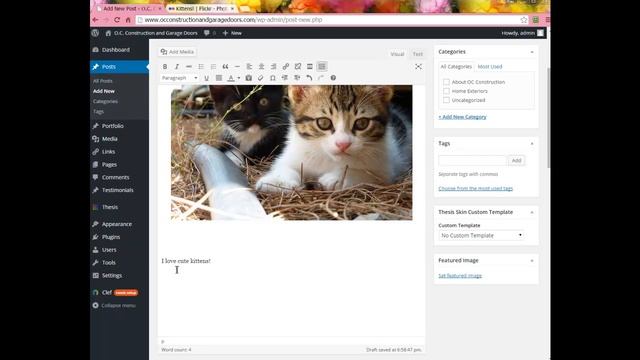
Task: Collapse the Categories panel
Action: (x=532, y=52)
